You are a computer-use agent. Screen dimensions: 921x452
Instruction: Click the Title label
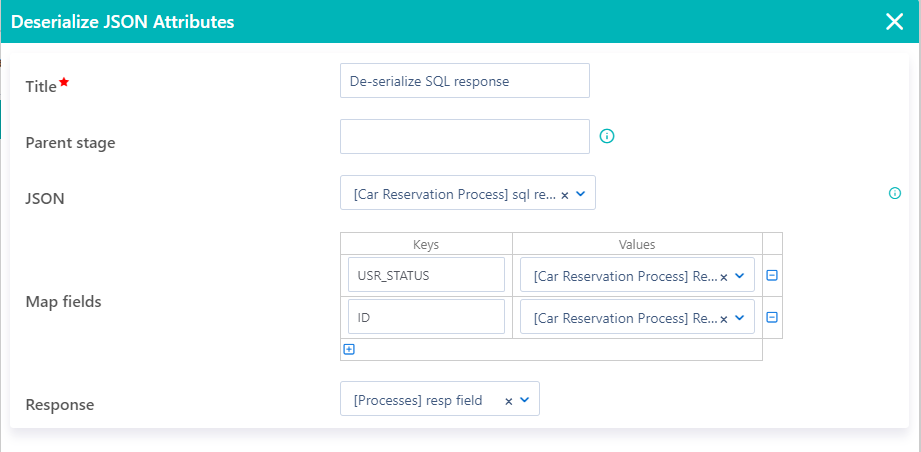pos(41,86)
